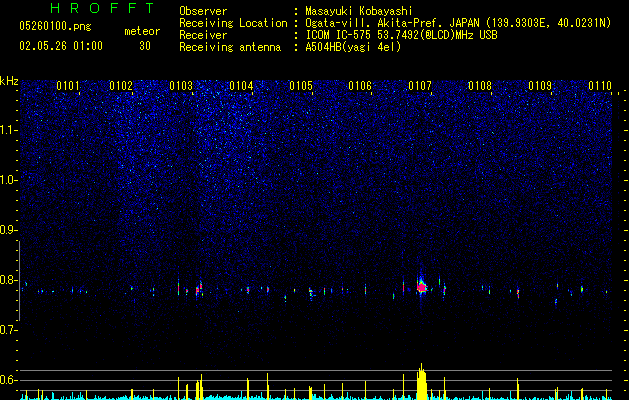629x400 pixels.
Task: Click the 0.8 kHz frequency label
Action: 8,280
